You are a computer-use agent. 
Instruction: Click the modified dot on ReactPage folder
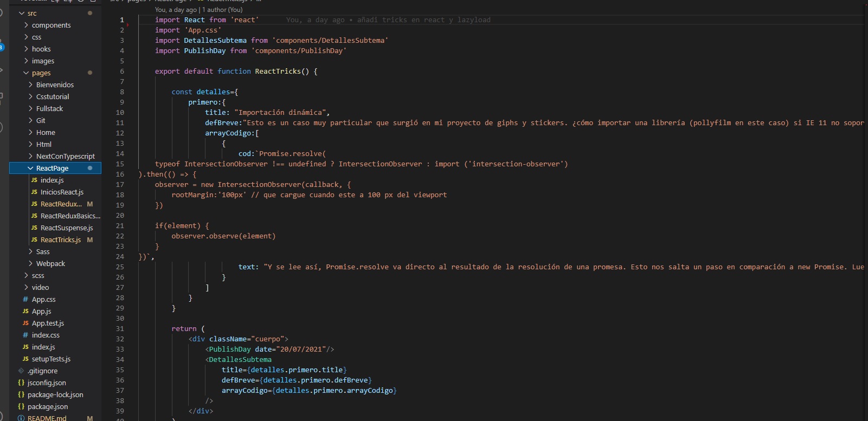click(x=90, y=168)
